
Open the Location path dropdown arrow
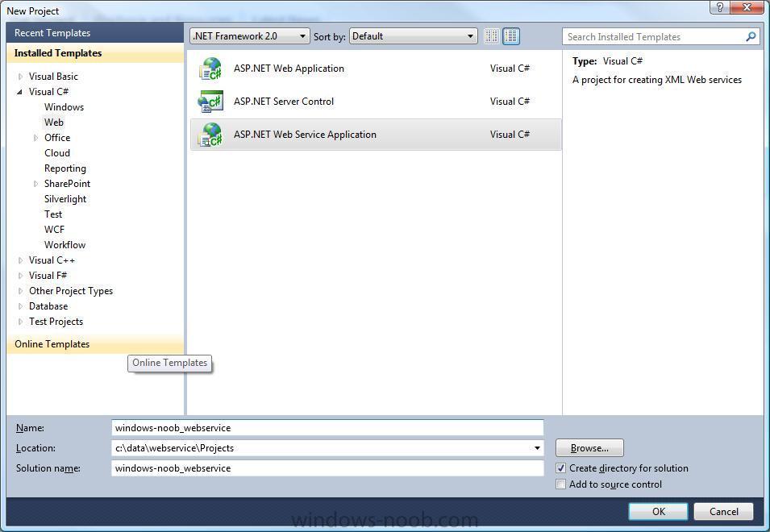[537, 448]
